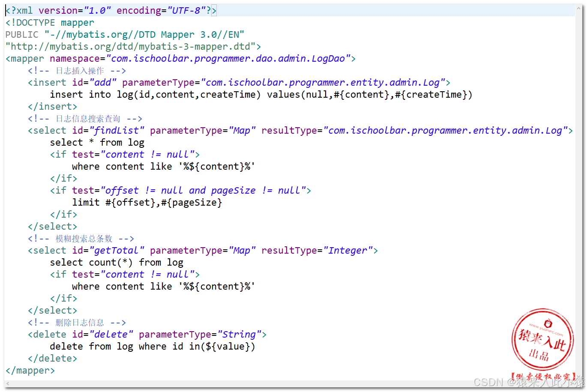Click the "delete from log where id in(${value})" line
Screen dimensions: 587x392
tap(153, 346)
